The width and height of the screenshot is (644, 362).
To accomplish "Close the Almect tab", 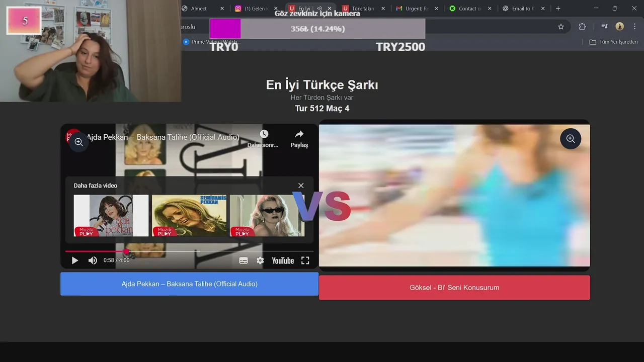I will point(222,9).
